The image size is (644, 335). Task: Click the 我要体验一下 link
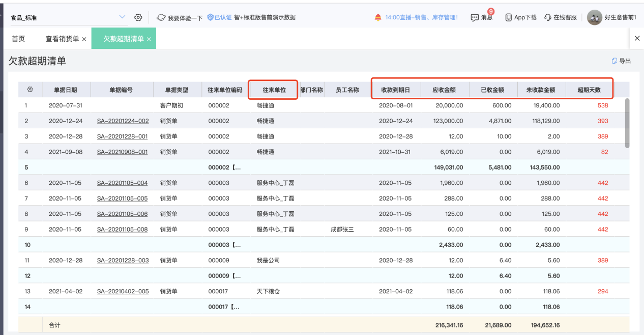pyautogui.click(x=185, y=18)
